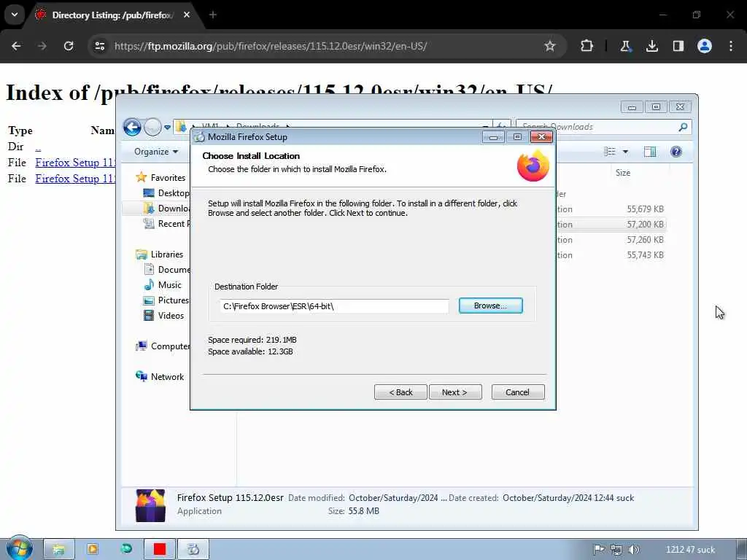The height and width of the screenshot is (560, 747).
Task: Select the Directory Listing tab
Action: [x=113, y=15]
